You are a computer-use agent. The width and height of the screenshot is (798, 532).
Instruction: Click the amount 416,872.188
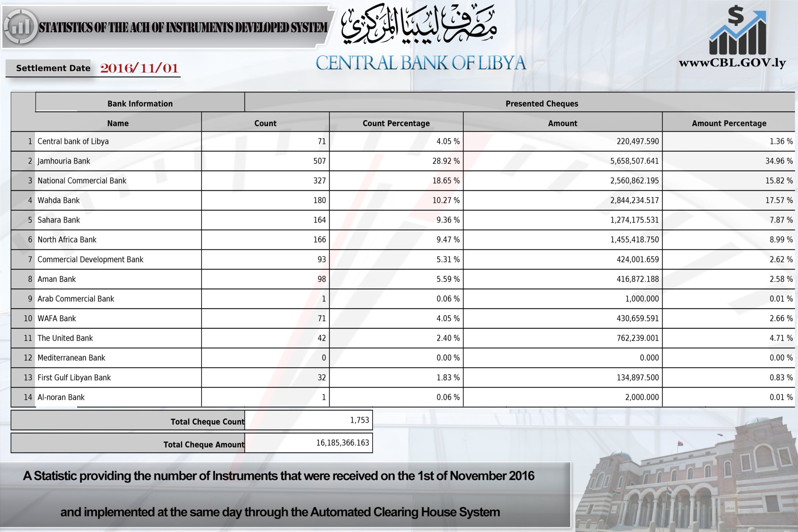[637, 279]
